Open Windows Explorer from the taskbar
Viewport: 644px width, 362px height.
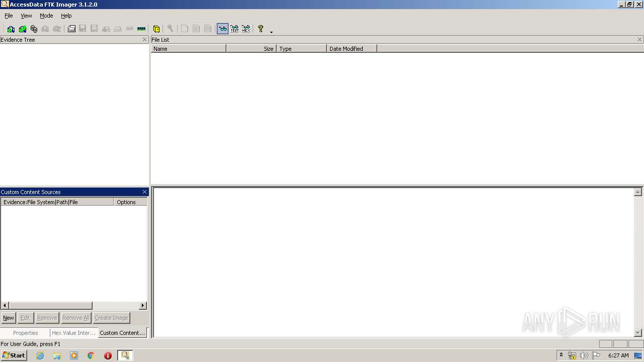[x=57, y=355]
